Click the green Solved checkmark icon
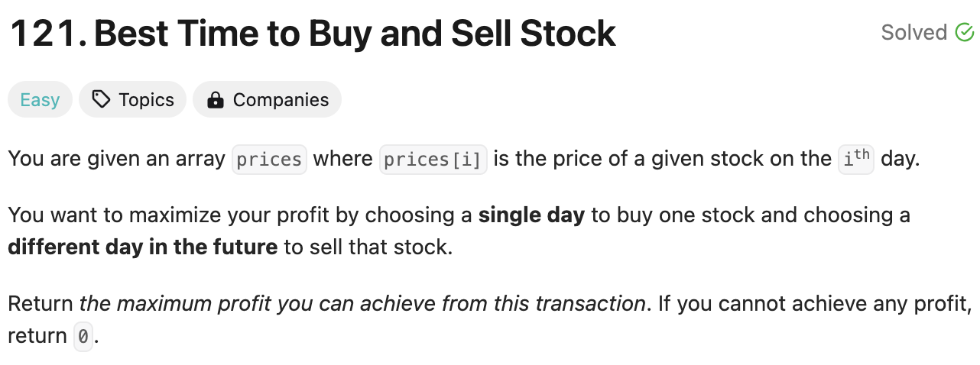The image size is (980, 365). pos(964,33)
